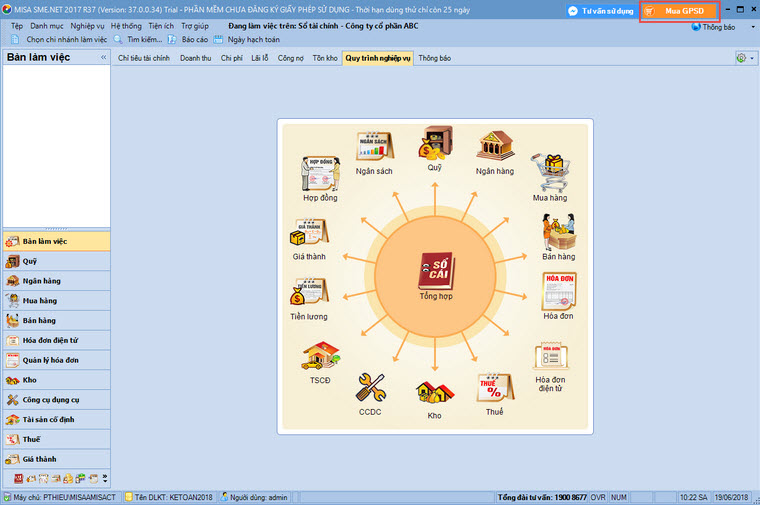Click the Mua GPSD button

(x=679, y=10)
